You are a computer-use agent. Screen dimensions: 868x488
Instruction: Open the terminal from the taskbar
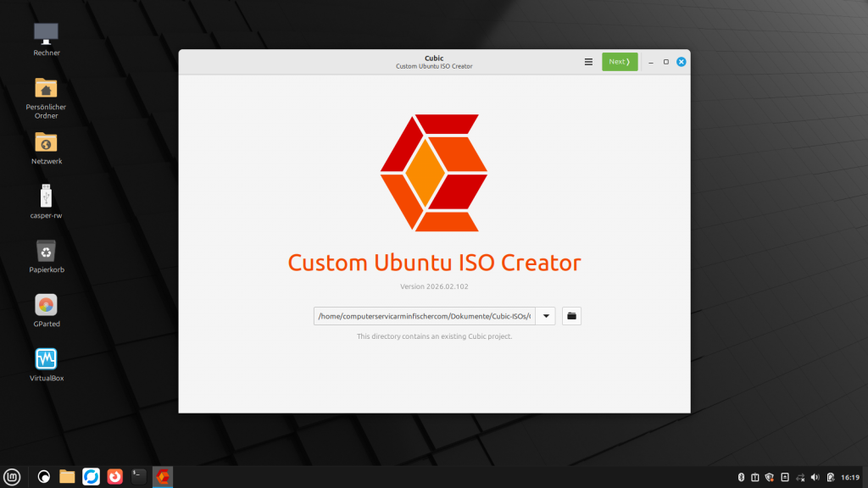(x=138, y=476)
